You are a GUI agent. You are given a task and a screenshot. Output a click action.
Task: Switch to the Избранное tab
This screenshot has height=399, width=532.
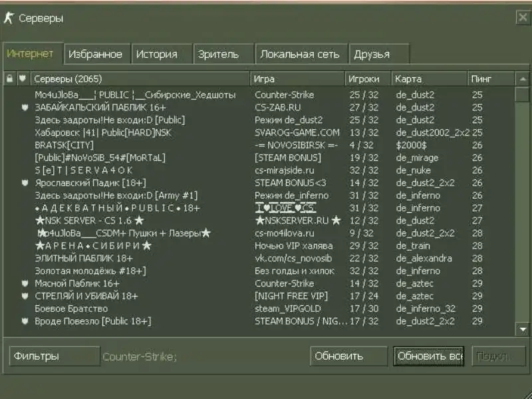coord(97,54)
